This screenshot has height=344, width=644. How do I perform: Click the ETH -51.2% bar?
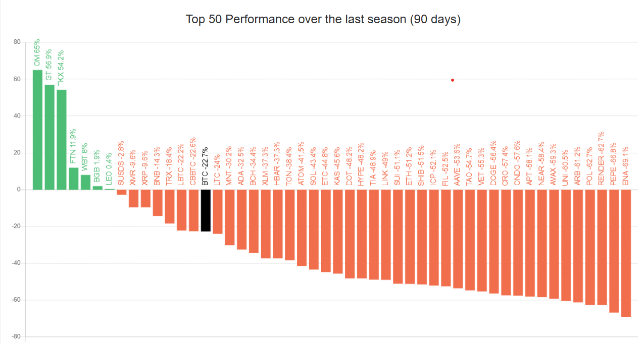(410, 237)
